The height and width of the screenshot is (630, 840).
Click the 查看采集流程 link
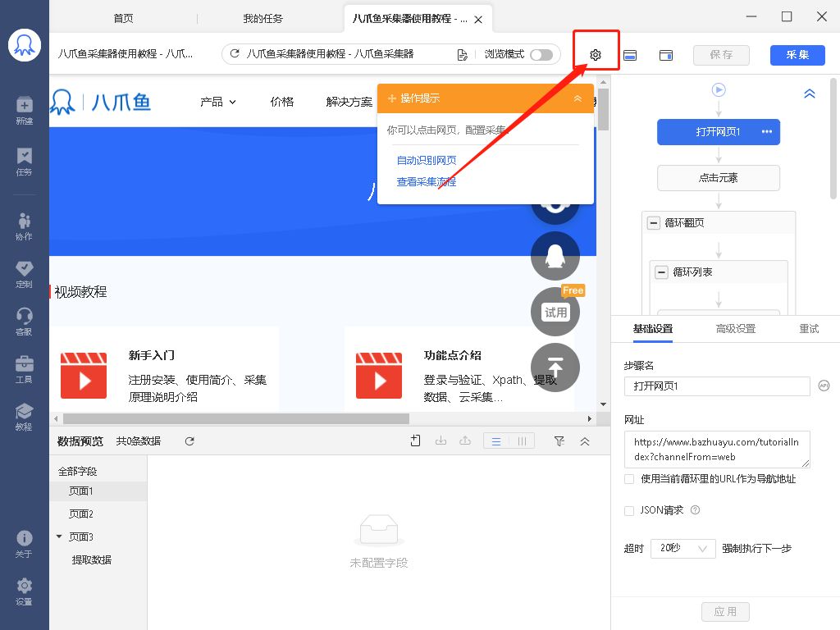pos(427,181)
